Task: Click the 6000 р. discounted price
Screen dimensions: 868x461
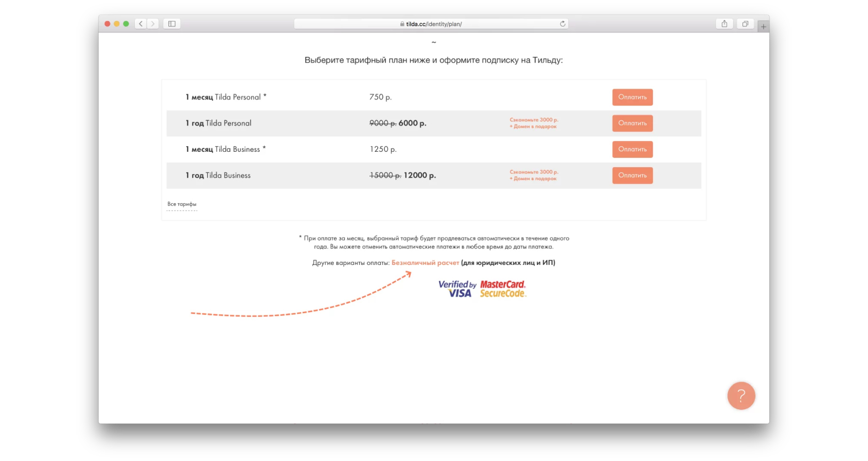Action: click(412, 123)
